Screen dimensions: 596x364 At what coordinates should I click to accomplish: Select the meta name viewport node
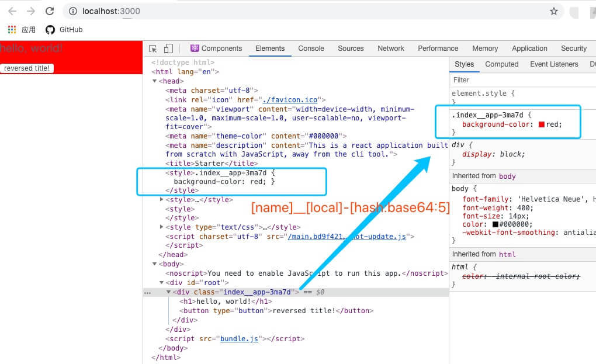point(290,118)
